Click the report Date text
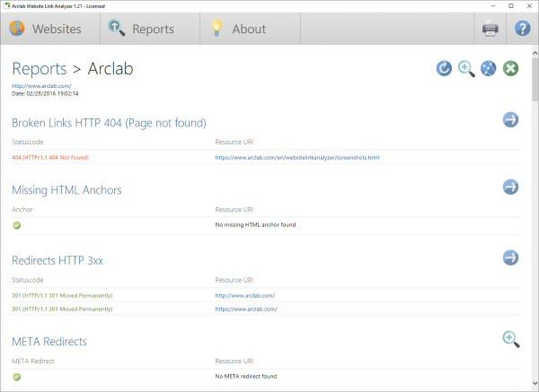Viewport: 539px width, 392px height. pos(45,93)
